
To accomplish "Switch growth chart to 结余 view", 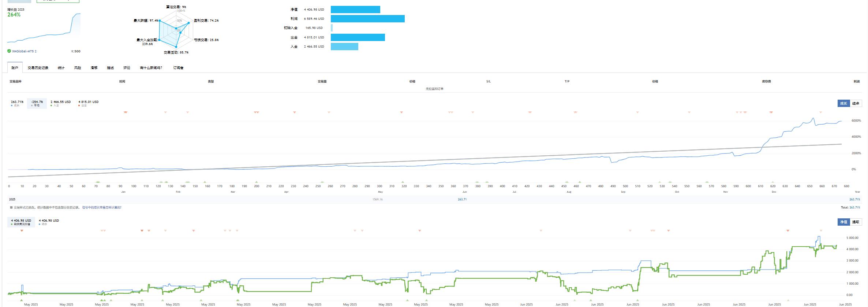I will click(856, 103).
